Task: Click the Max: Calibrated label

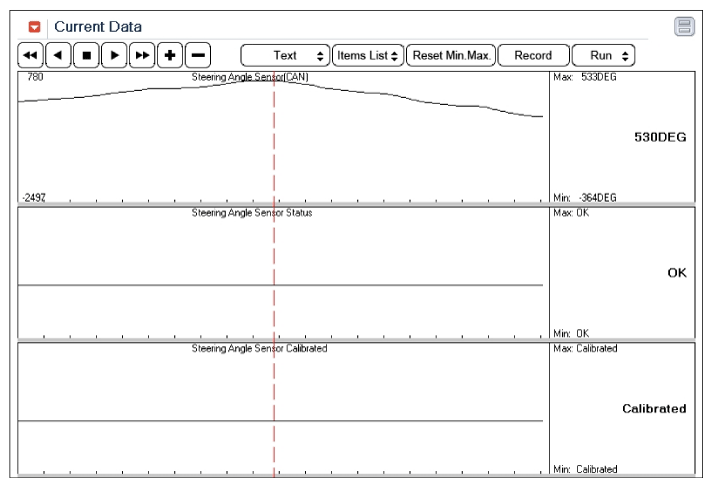Action: (x=585, y=348)
